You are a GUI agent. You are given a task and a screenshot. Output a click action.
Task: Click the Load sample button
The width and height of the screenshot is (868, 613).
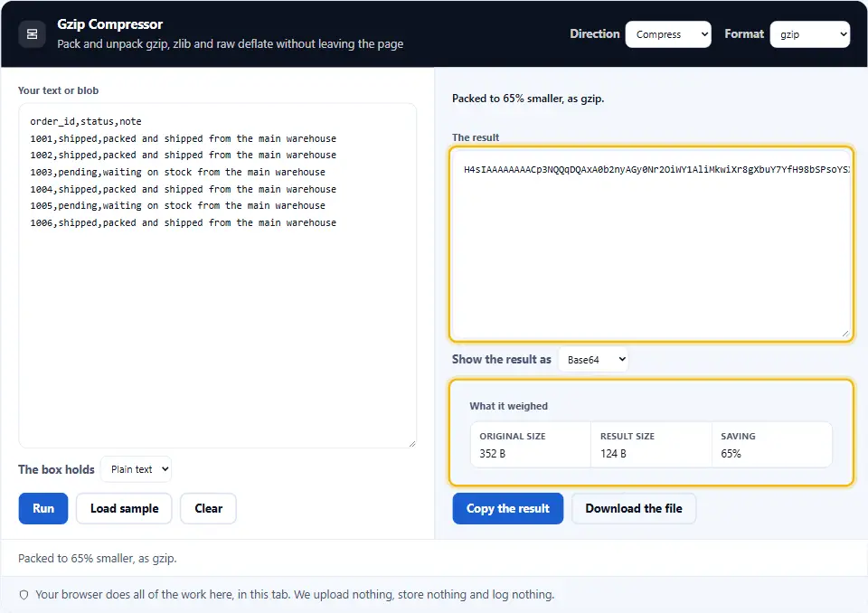[124, 508]
